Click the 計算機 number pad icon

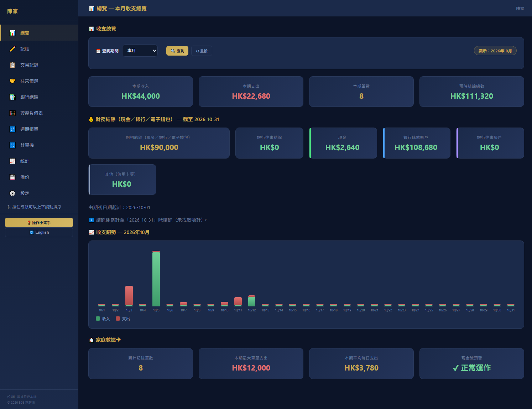click(x=12, y=145)
